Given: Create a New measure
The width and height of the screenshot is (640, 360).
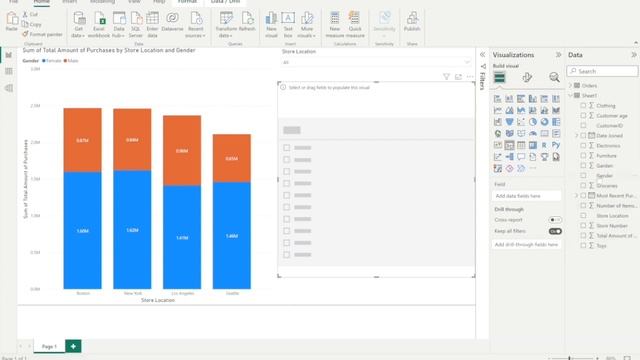Looking at the screenshot, I should [335, 24].
